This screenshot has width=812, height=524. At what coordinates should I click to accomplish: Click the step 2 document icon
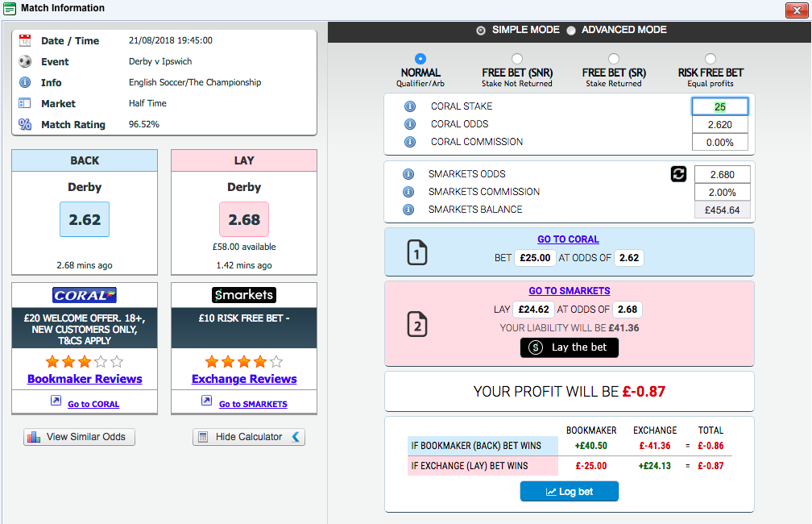point(417,324)
